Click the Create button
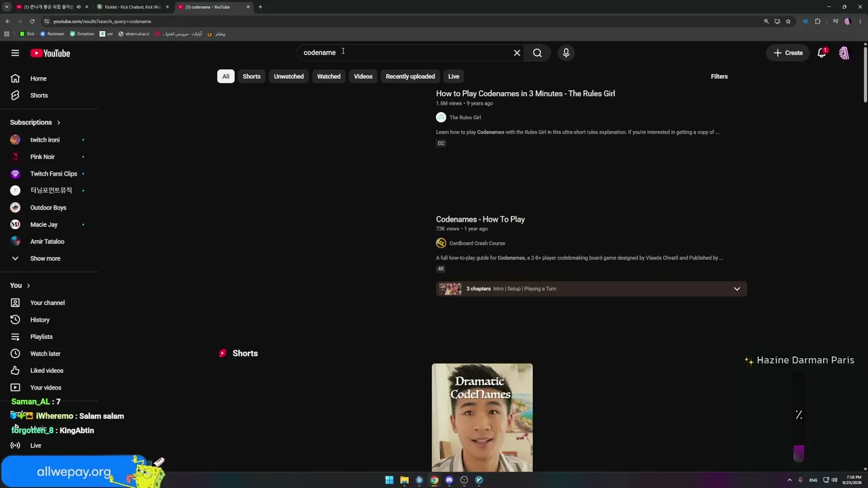Screen dimensions: 868x488 (x=788, y=53)
